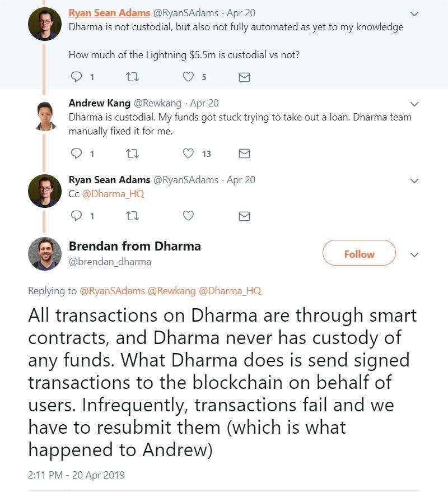448x492 pixels.
Task: Open Brendan's tweet options chevron
Action: (x=414, y=254)
